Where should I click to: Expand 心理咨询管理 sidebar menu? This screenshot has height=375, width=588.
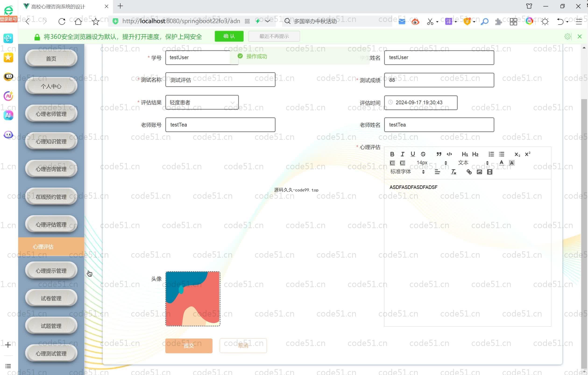click(51, 169)
